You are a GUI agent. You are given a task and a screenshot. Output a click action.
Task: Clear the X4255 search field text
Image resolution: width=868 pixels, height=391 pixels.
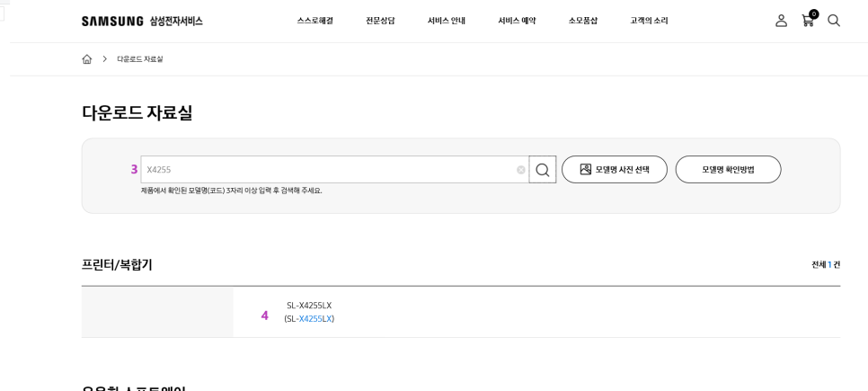click(521, 170)
